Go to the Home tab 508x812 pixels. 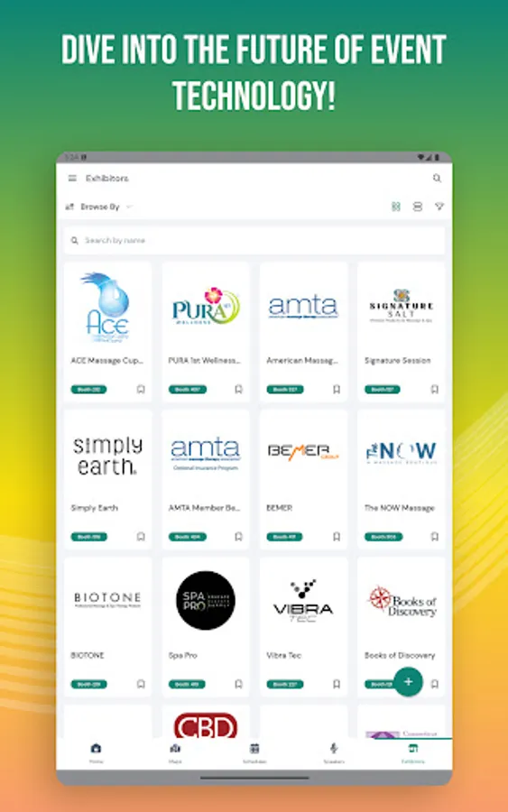[96, 753]
